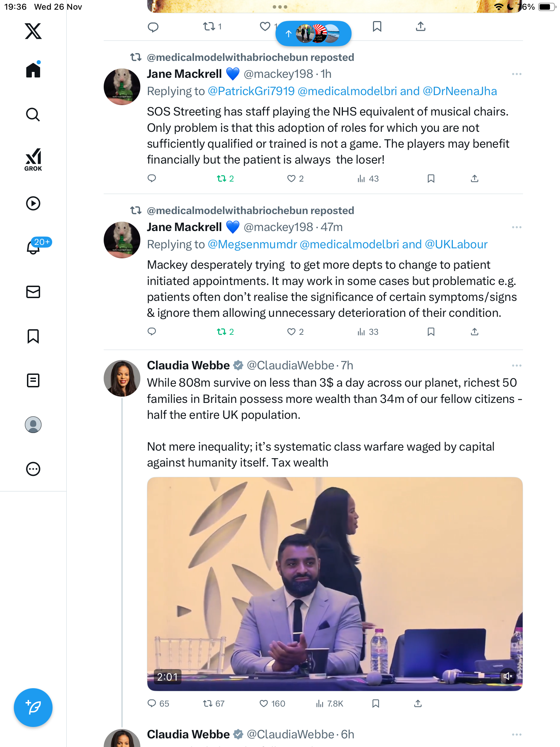This screenshot has width=560, height=747.
Task: Open the video tab play icon
Action: coord(33,203)
